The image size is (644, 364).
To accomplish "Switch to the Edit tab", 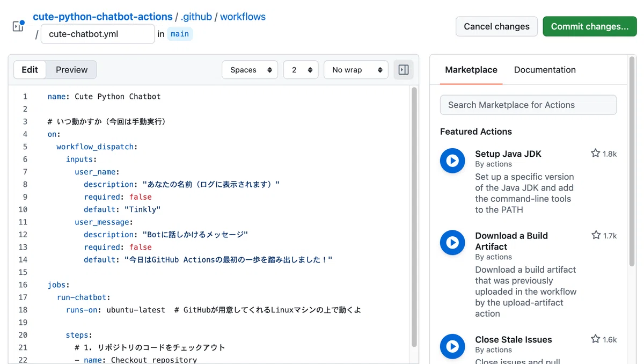I will point(30,70).
